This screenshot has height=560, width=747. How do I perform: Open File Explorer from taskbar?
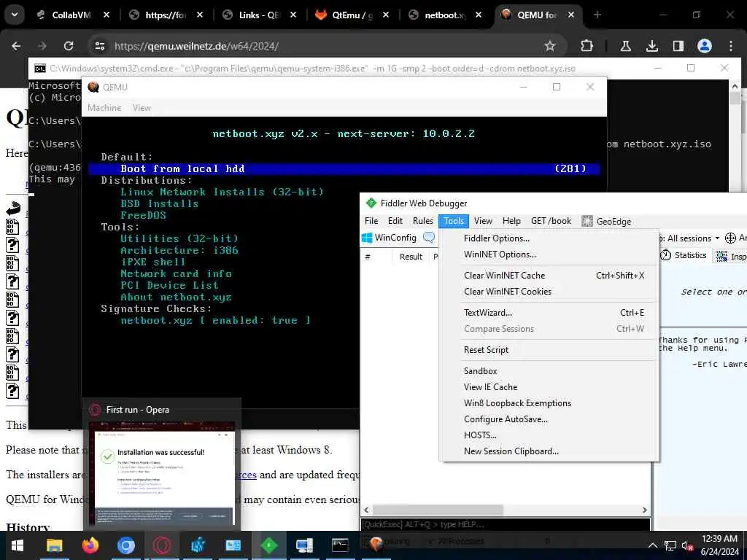tap(54, 545)
